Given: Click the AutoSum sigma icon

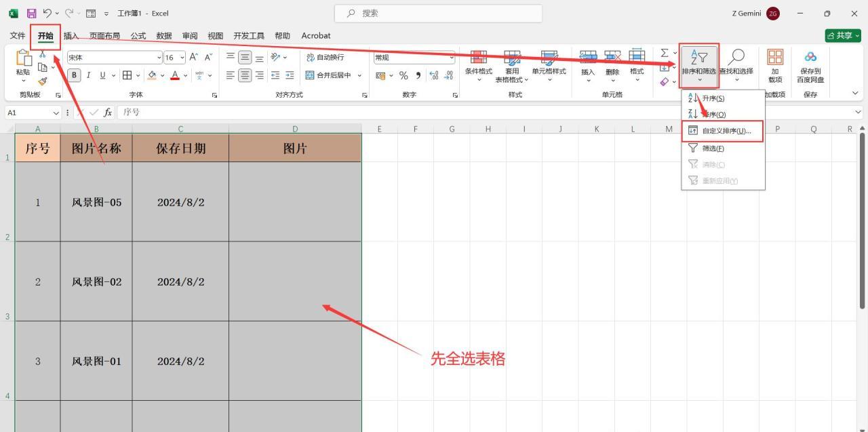Looking at the screenshot, I should tap(665, 53).
